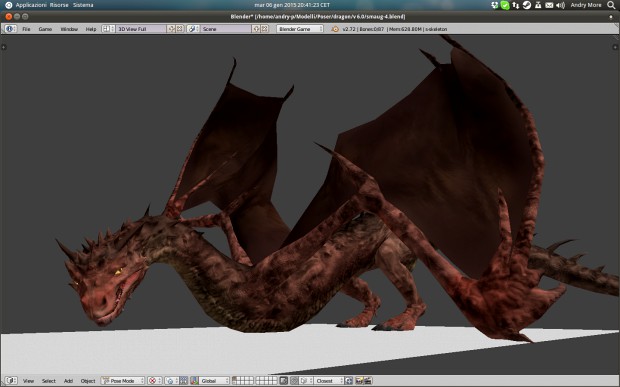Open the 3D View editor type selector
620x387 pixels.
(11, 381)
